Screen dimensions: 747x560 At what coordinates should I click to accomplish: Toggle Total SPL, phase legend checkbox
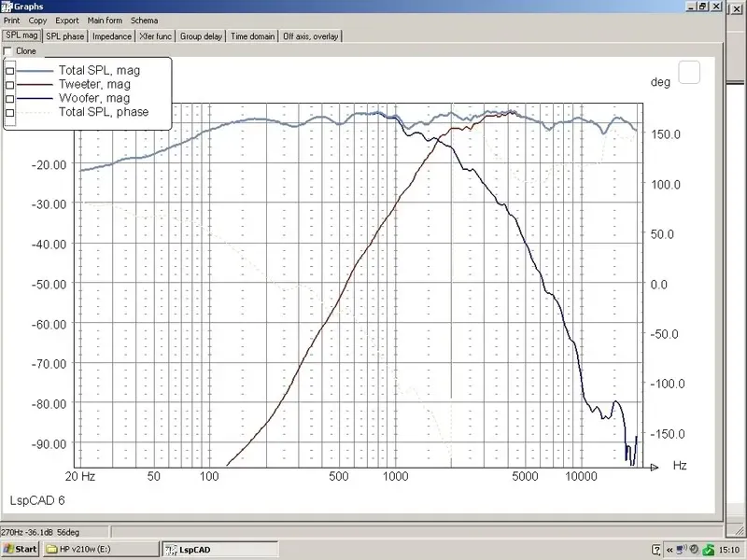pos(10,112)
